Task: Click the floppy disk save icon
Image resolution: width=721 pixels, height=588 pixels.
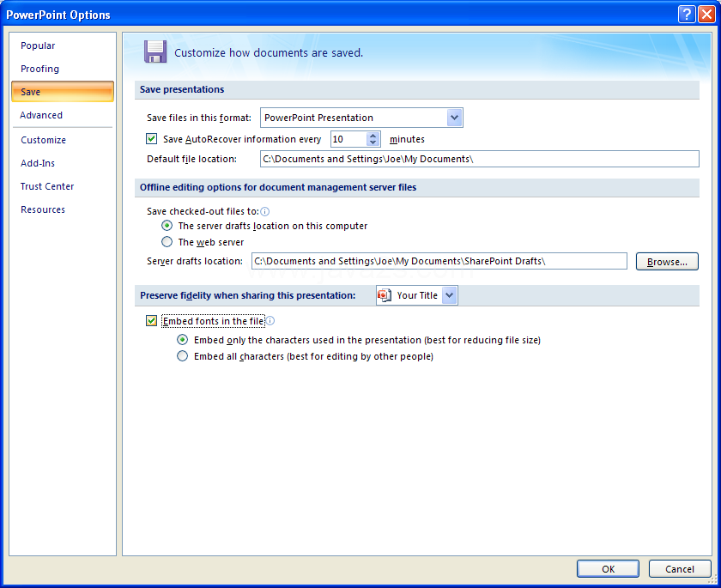Action: (155, 52)
